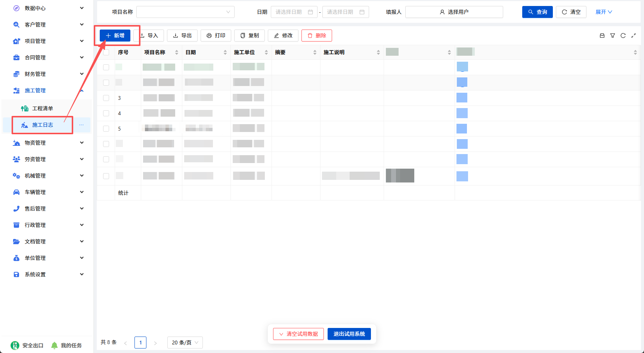This screenshot has height=353, width=644.
Task: Sort by the 日期 column arrows
Action: 225,52
